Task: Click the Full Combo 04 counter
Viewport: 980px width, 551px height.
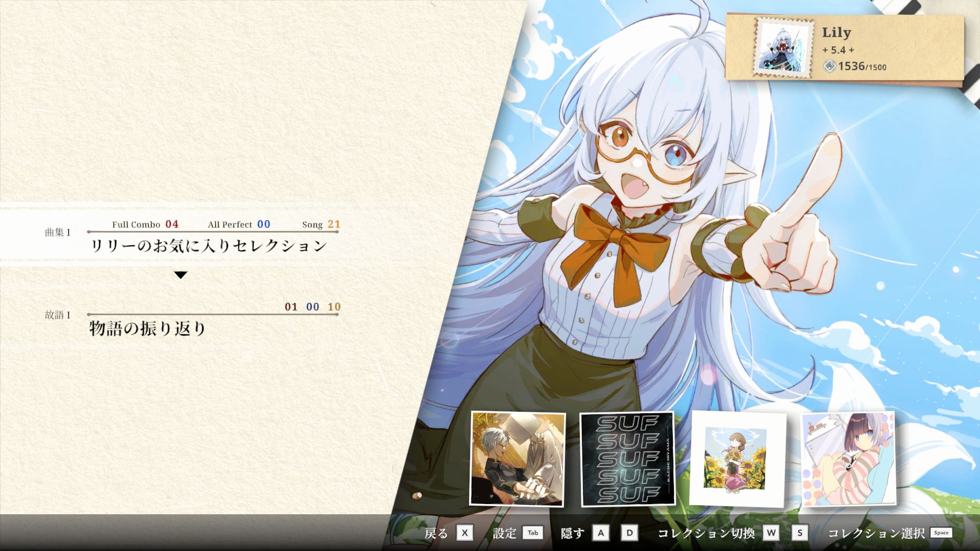Action: tap(145, 224)
